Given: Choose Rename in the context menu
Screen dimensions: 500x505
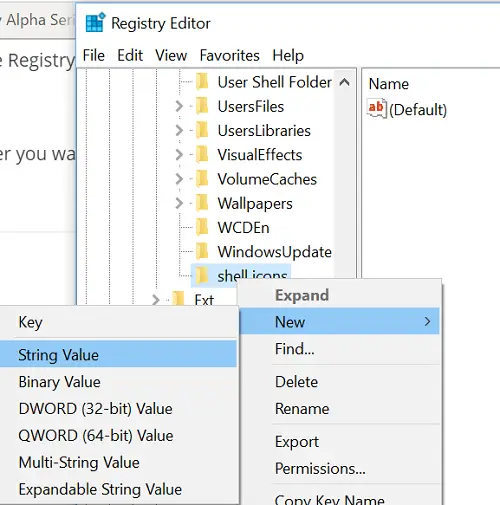Looking at the screenshot, I should (x=340, y=409).
